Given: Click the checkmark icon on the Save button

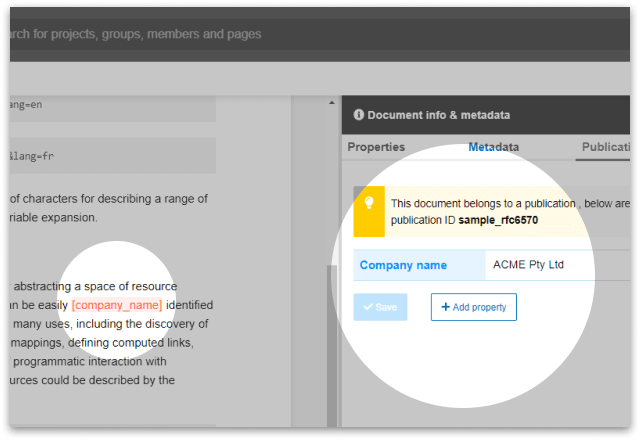Looking at the screenshot, I should 368,307.
